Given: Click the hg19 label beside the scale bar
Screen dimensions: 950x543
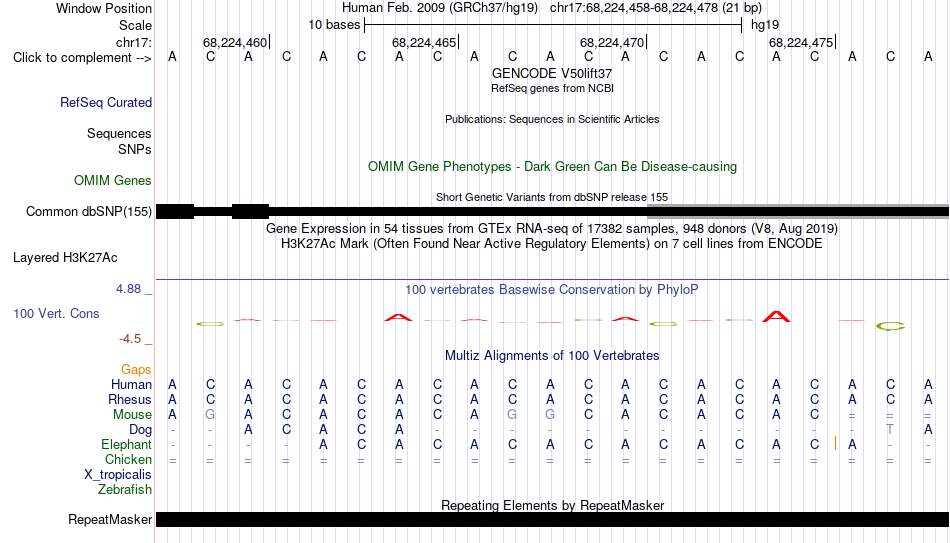Looking at the screenshot, I should 765,25.
